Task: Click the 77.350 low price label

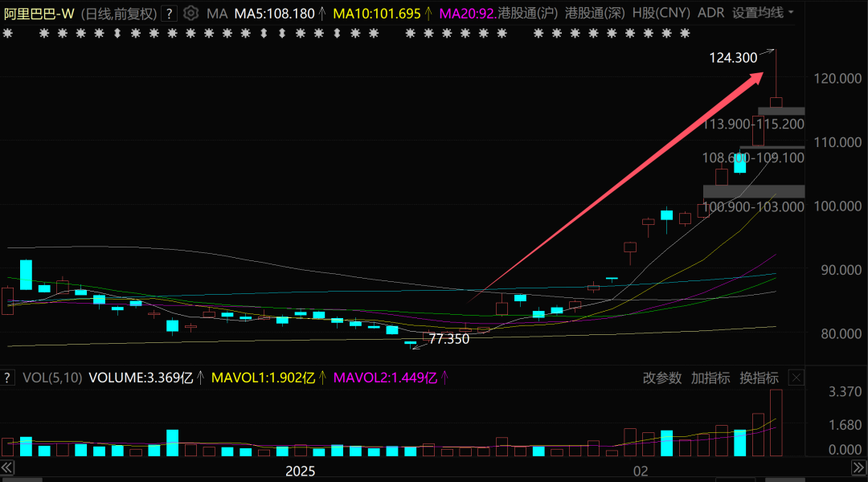Action: (449, 339)
